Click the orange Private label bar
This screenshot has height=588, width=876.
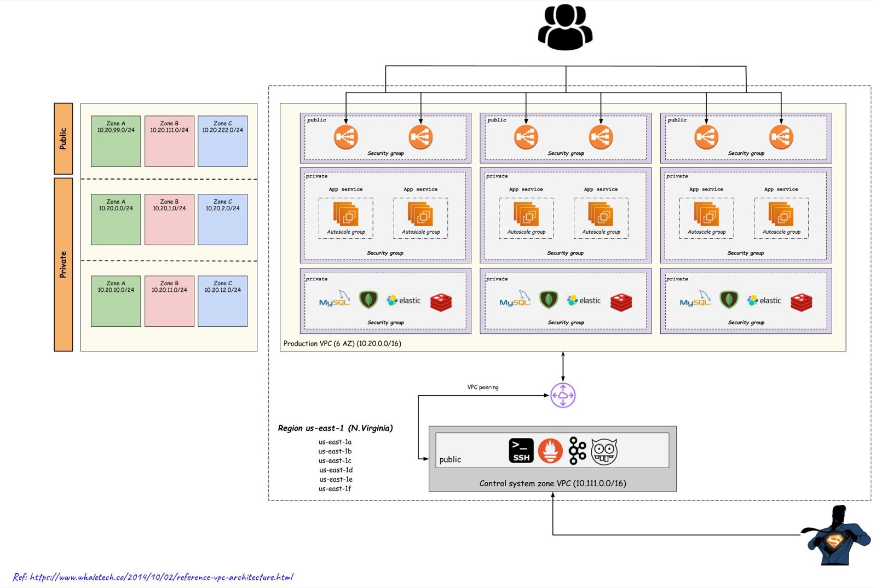click(64, 264)
